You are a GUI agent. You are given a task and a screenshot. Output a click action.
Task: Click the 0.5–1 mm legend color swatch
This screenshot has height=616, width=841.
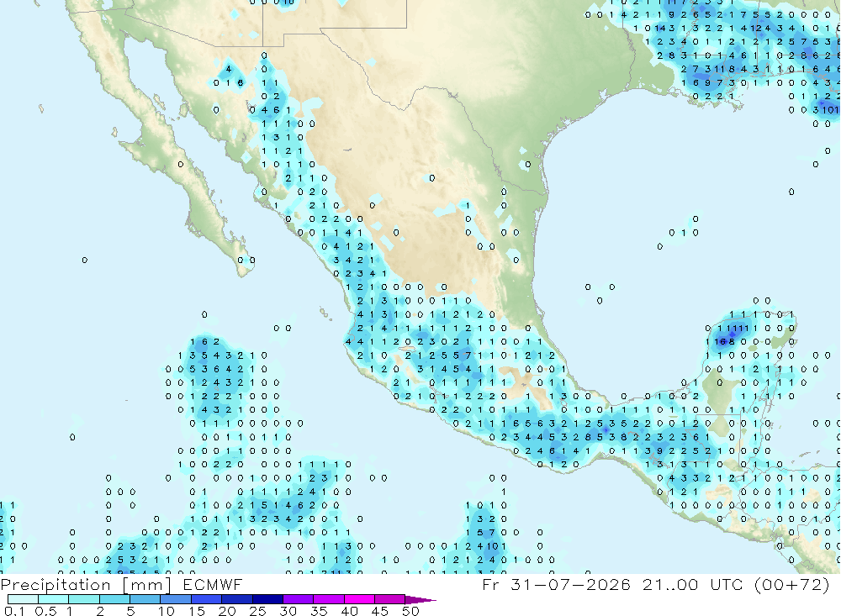pos(54,599)
